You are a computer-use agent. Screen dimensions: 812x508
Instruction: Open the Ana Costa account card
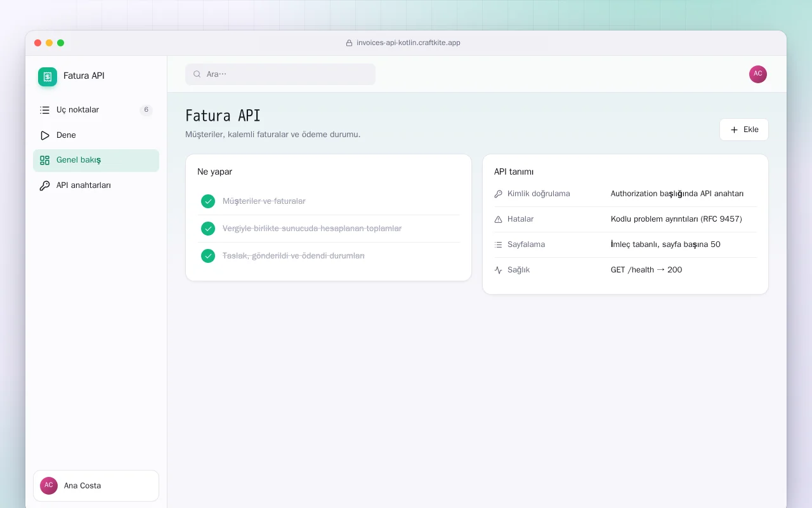click(x=96, y=486)
